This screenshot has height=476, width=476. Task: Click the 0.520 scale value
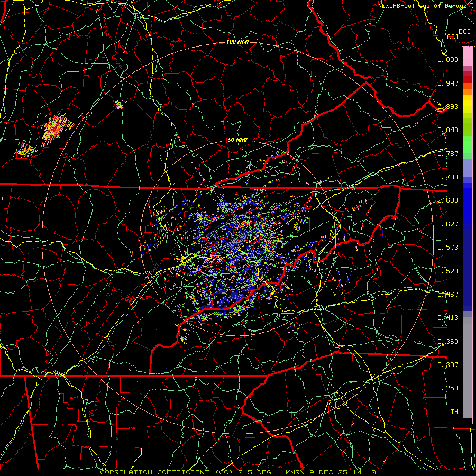pos(448,271)
